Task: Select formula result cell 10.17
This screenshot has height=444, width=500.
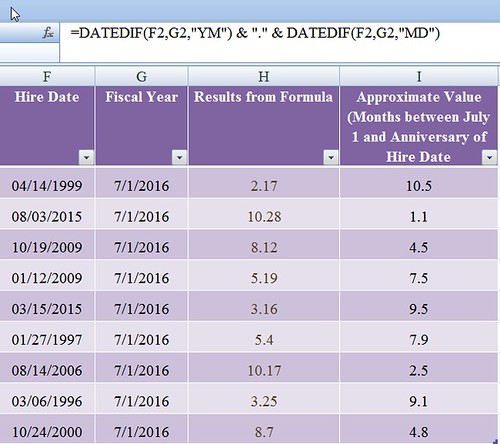Action: coord(264,368)
